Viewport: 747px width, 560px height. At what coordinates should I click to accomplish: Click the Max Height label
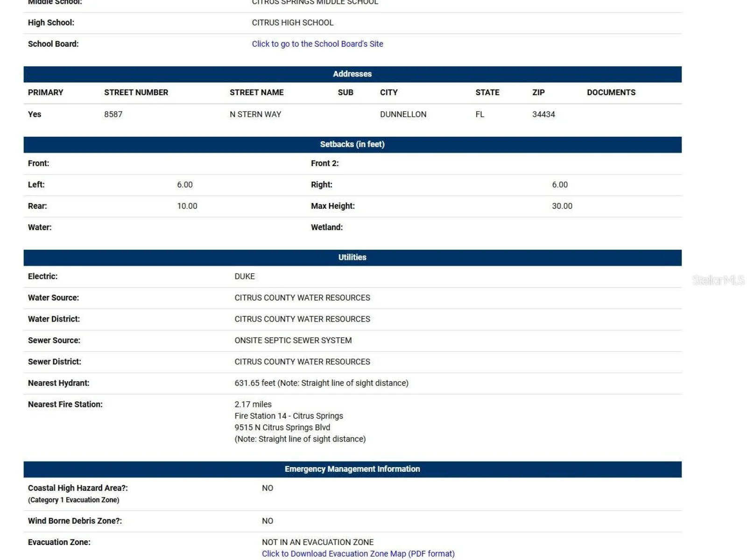333,206
